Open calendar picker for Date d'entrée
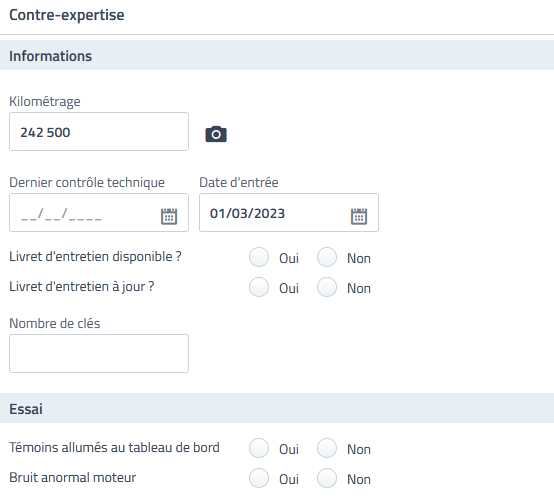The image size is (554, 498). coord(359,216)
